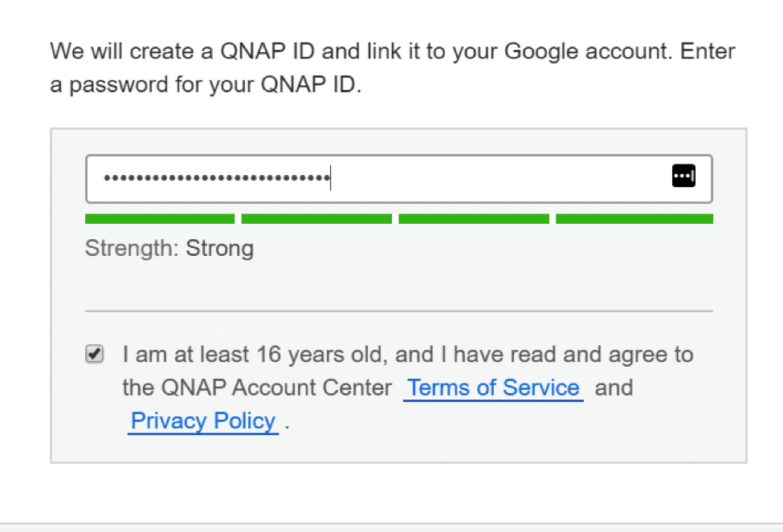Click the empty area inside the password box
This screenshot has width=783, height=532.
(x=500, y=179)
